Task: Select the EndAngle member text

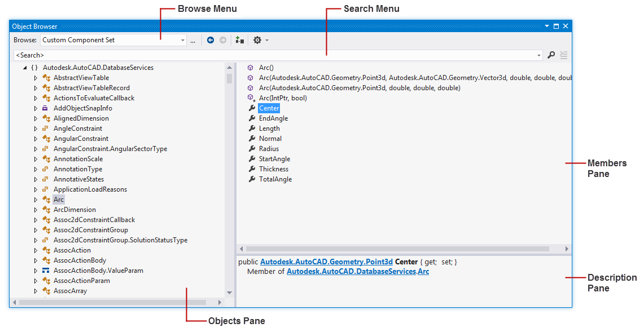Action: [x=273, y=118]
